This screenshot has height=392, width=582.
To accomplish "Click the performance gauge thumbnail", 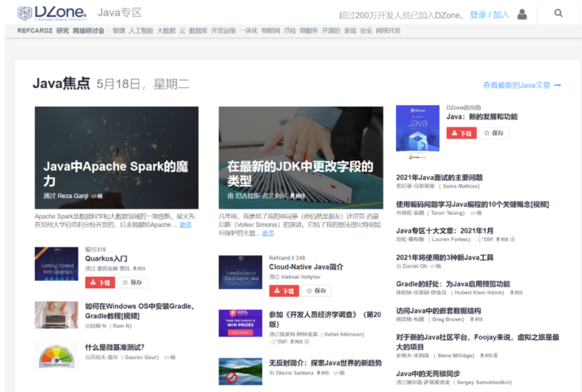I will [56, 356].
